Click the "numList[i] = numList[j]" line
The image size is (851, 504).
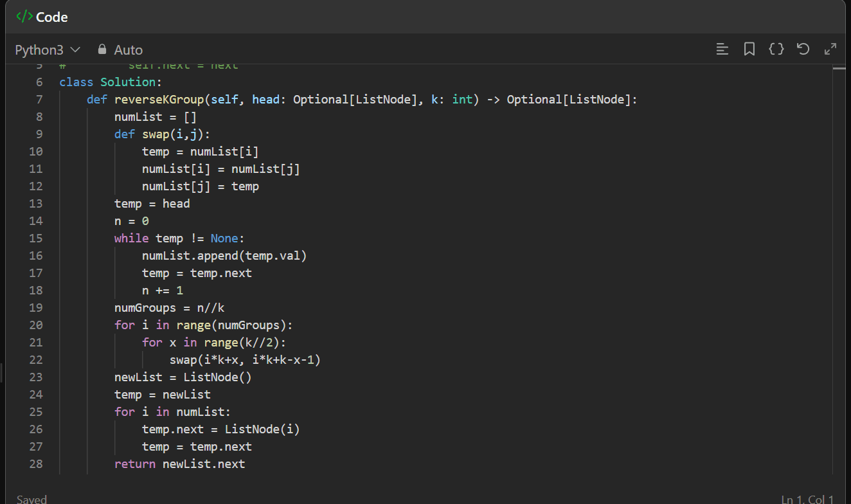point(221,168)
